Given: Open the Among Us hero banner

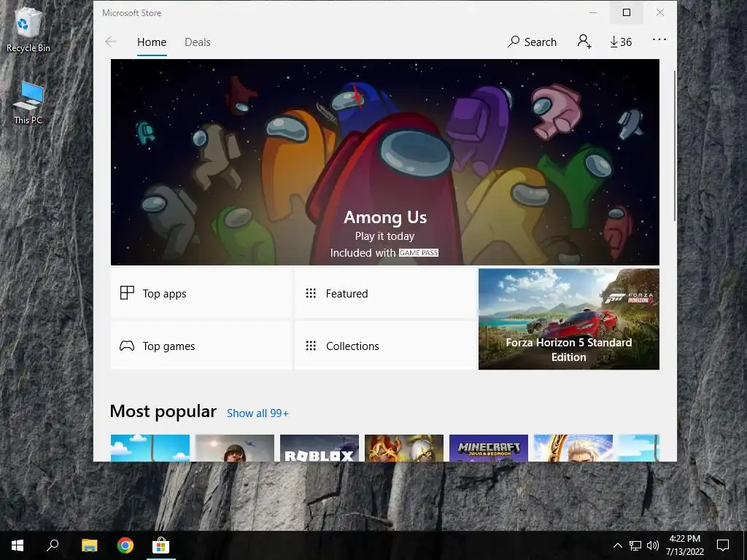Looking at the screenshot, I should [385, 162].
